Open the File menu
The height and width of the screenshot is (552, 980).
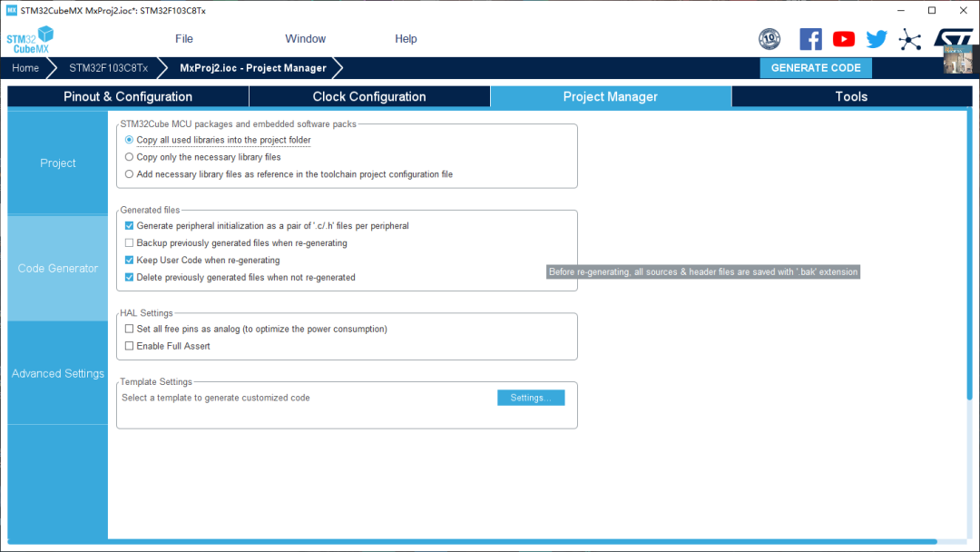tap(183, 39)
